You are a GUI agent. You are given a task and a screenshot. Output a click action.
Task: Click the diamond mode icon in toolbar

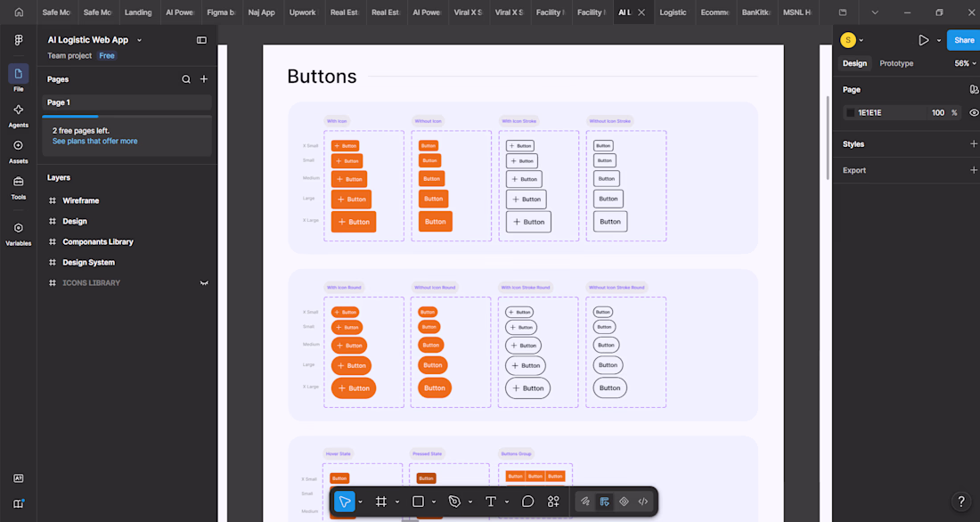coord(624,502)
